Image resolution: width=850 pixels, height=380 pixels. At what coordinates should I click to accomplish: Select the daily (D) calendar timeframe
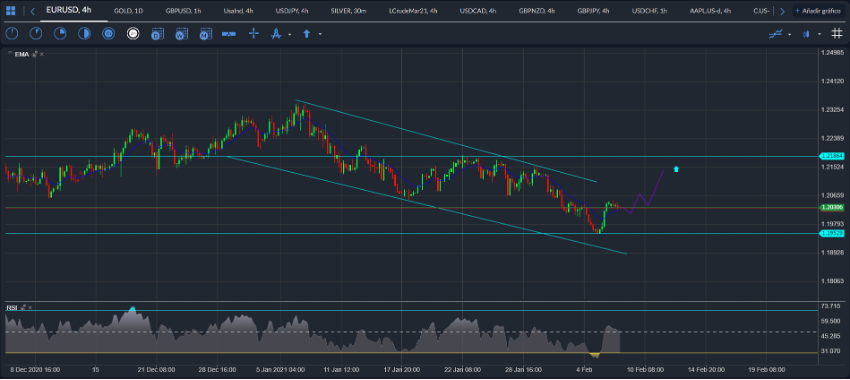[x=157, y=34]
